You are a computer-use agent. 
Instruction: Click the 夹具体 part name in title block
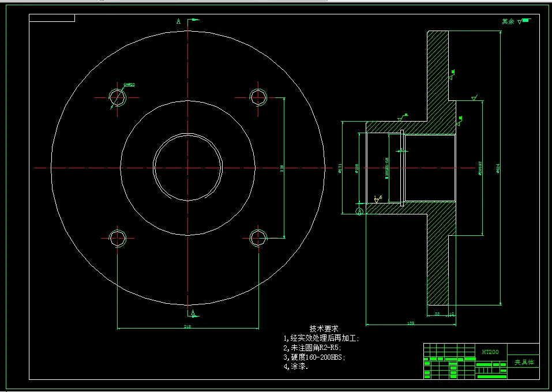click(x=525, y=363)
